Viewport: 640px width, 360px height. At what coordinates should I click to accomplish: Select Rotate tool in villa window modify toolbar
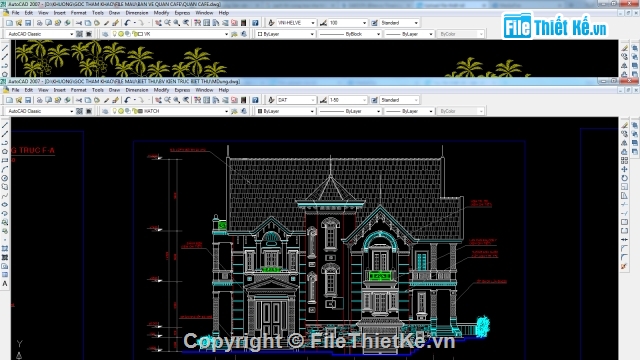click(624, 178)
